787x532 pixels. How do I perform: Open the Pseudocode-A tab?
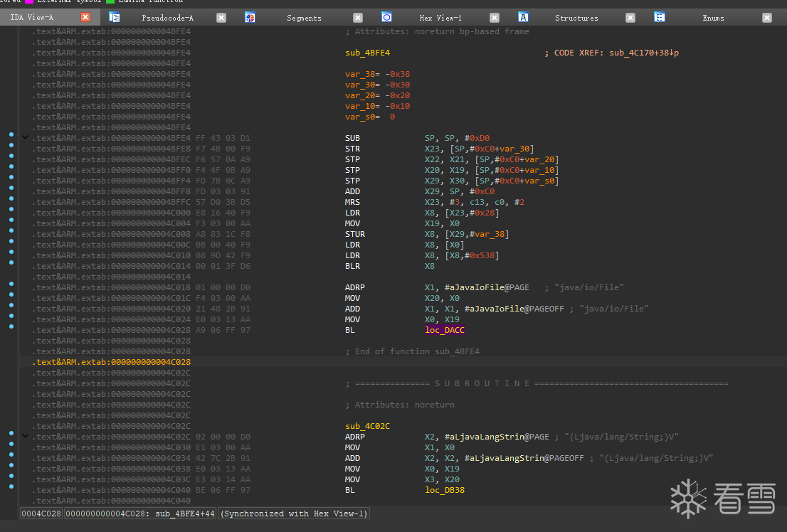pyautogui.click(x=168, y=18)
